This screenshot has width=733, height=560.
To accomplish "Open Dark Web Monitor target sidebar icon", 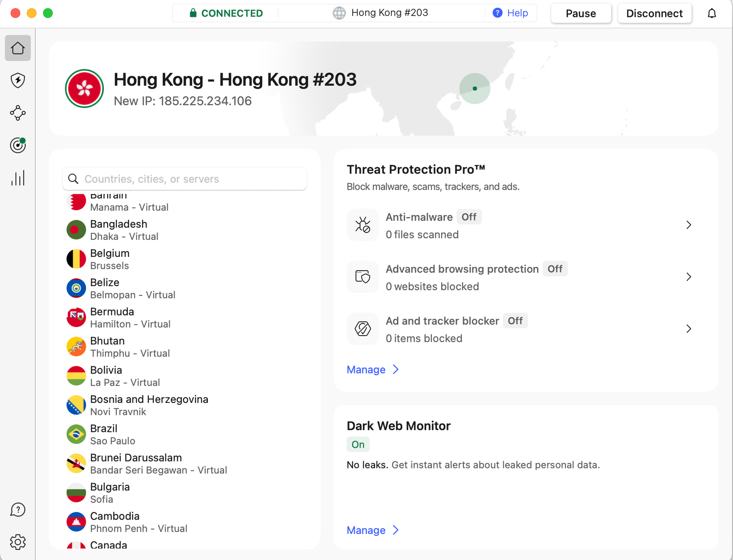I will (18, 145).
